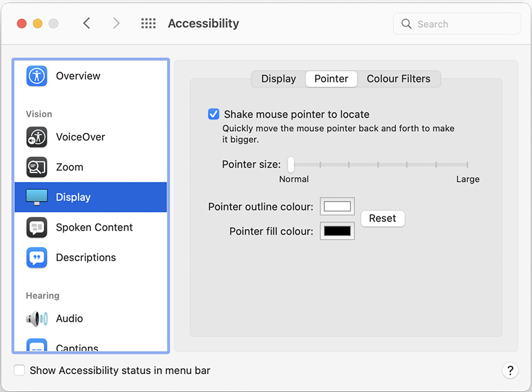The width and height of the screenshot is (532, 392).
Task: Open Spoken Content settings
Action: click(x=36, y=228)
